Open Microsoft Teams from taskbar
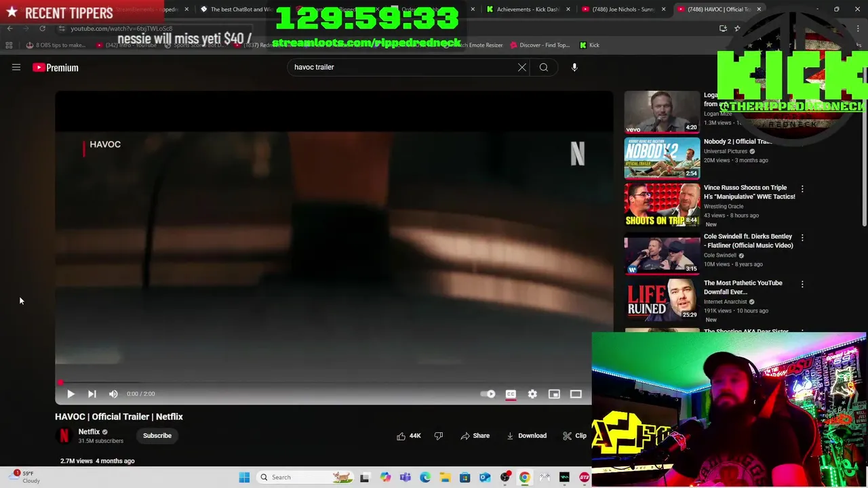Image resolution: width=868 pixels, height=488 pixels. point(406,477)
